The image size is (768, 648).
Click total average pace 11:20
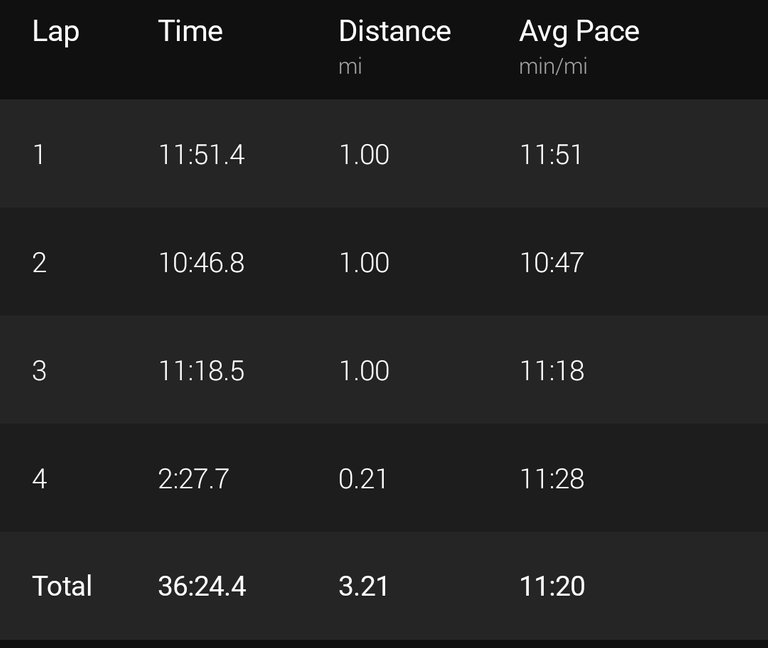pos(552,586)
